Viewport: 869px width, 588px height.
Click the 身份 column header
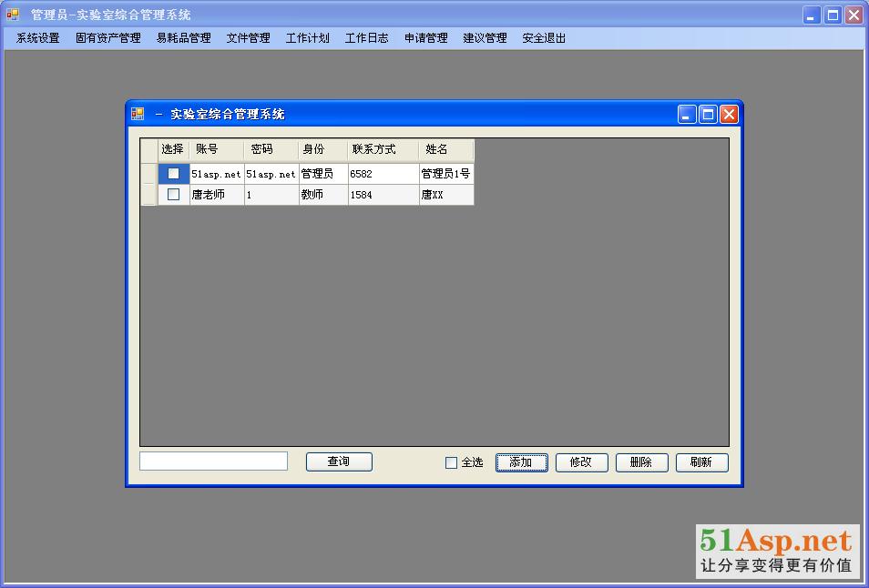tap(323, 149)
